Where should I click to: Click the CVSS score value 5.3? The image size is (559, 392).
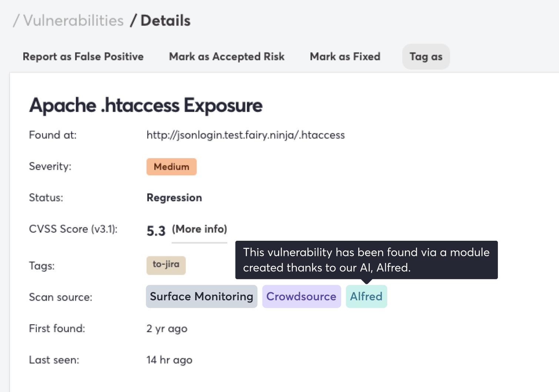156,231
